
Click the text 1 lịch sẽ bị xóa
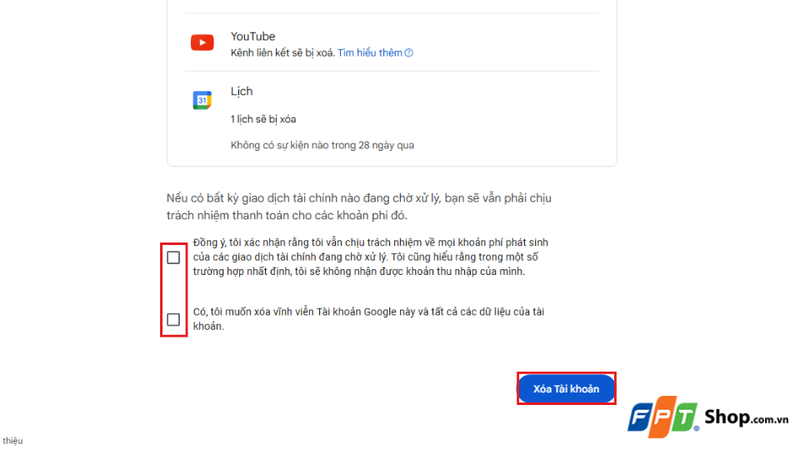[x=263, y=119]
